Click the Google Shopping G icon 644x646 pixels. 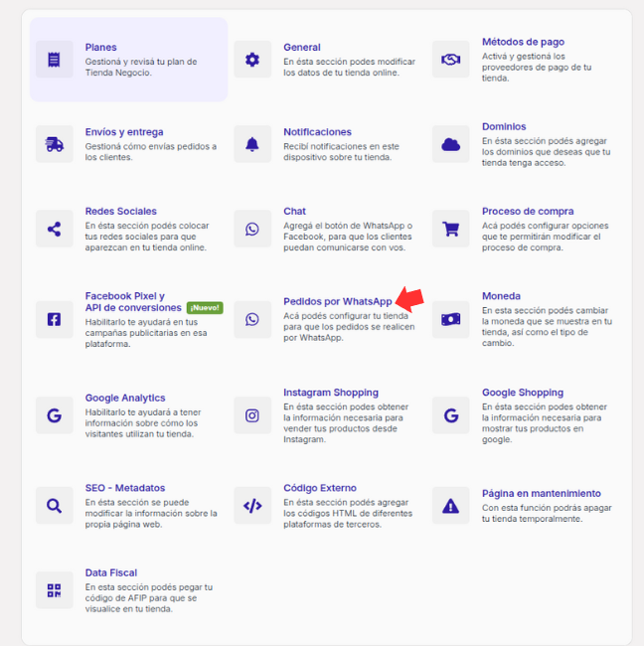pos(451,415)
